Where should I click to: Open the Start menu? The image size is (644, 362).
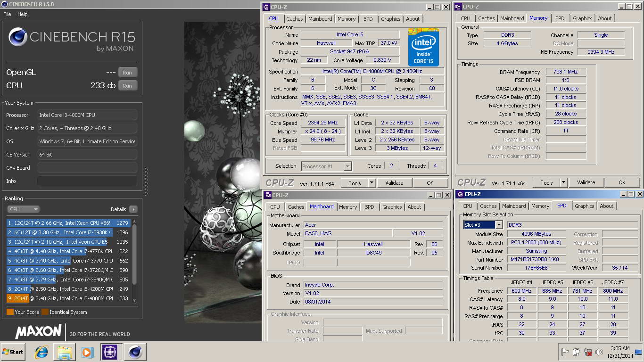pyautogui.click(x=13, y=352)
